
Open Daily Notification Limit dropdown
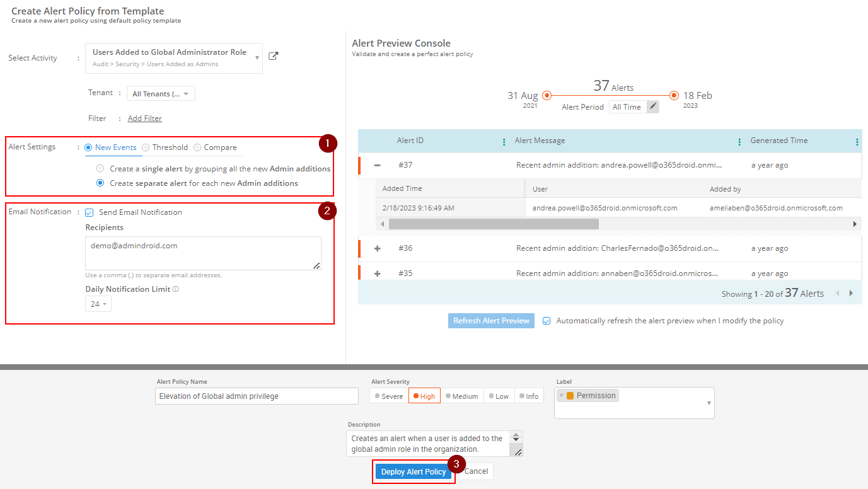tap(98, 304)
